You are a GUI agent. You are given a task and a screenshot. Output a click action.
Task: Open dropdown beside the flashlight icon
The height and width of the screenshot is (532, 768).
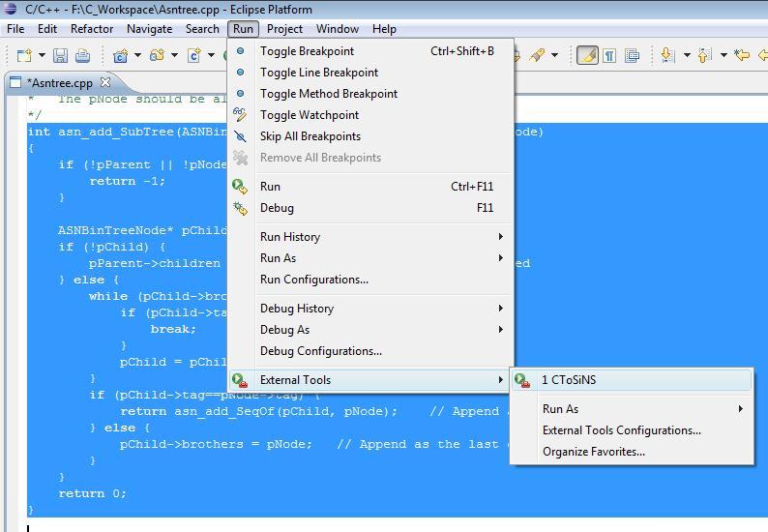[555, 55]
